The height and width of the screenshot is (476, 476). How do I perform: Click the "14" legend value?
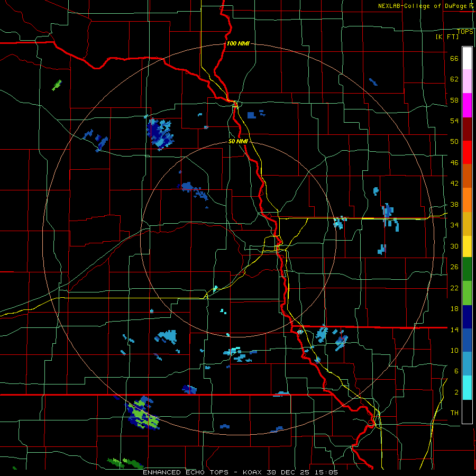[454, 329]
